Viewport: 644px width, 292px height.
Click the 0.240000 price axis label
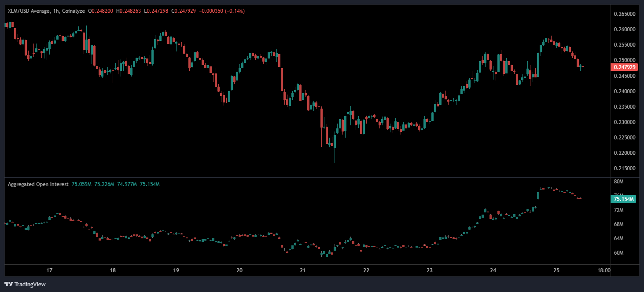click(x=624, y=91)
